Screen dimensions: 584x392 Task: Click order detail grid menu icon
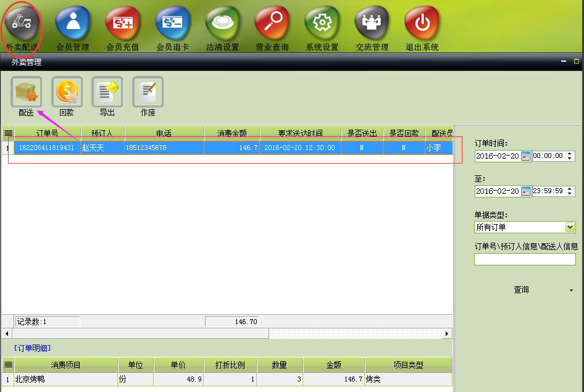8,365
